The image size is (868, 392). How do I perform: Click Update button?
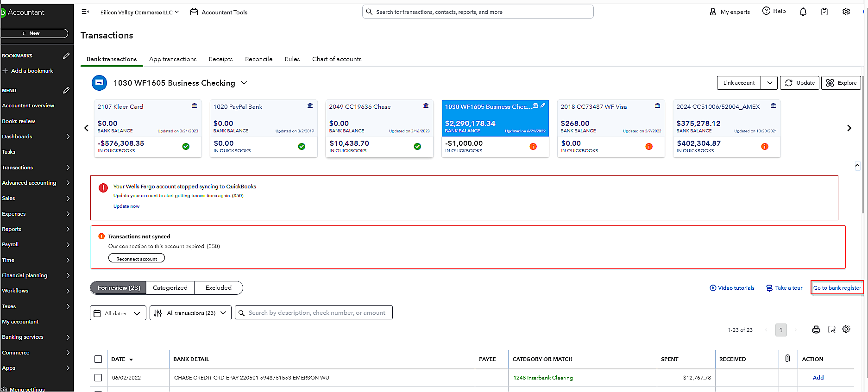pyautogui.click(x=800, y=83)
